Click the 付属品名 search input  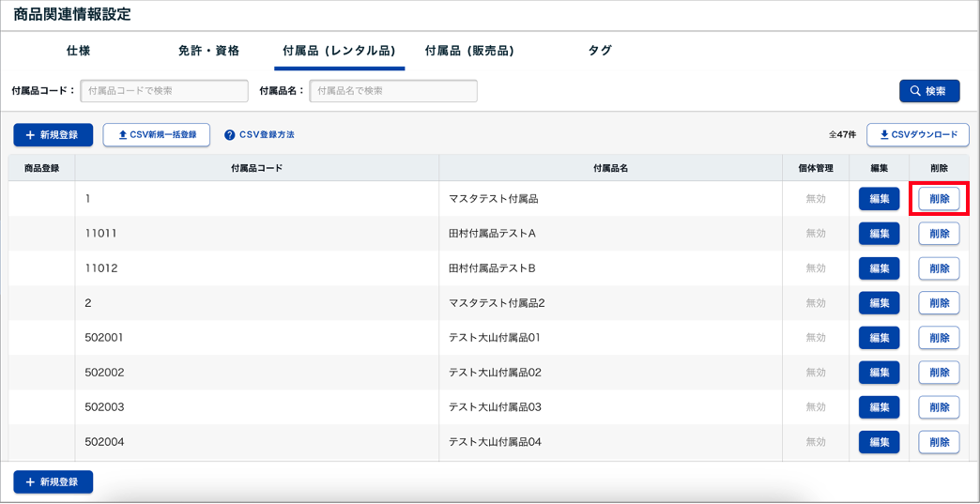tap(393, 91)
